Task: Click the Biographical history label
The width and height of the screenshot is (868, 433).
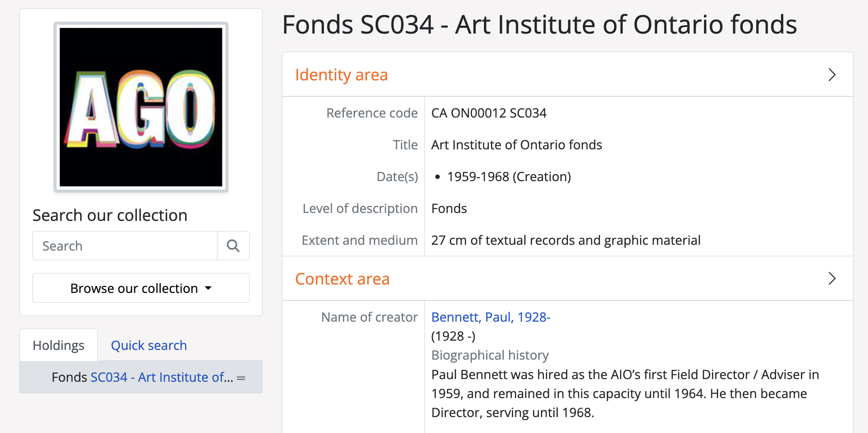Action: tap(490, 355)
